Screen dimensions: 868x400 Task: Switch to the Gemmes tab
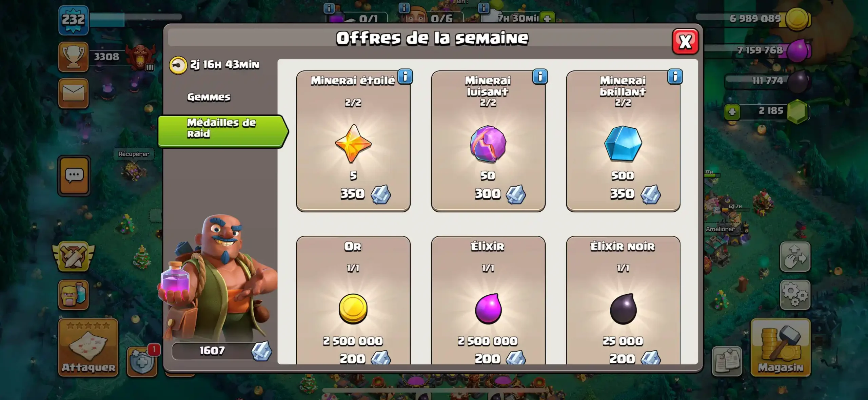(209, 97)
